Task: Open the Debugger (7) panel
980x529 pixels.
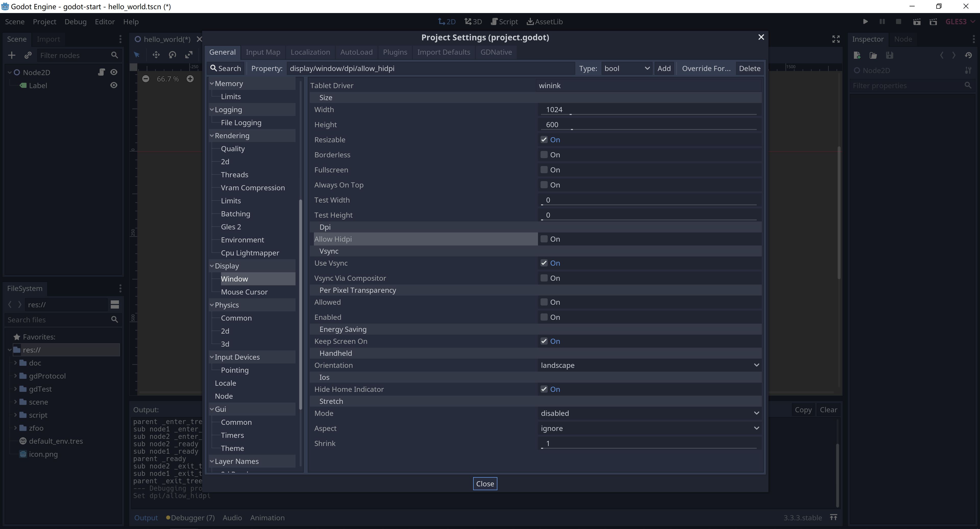Action: pyautogui.click(x=190, y=518)
